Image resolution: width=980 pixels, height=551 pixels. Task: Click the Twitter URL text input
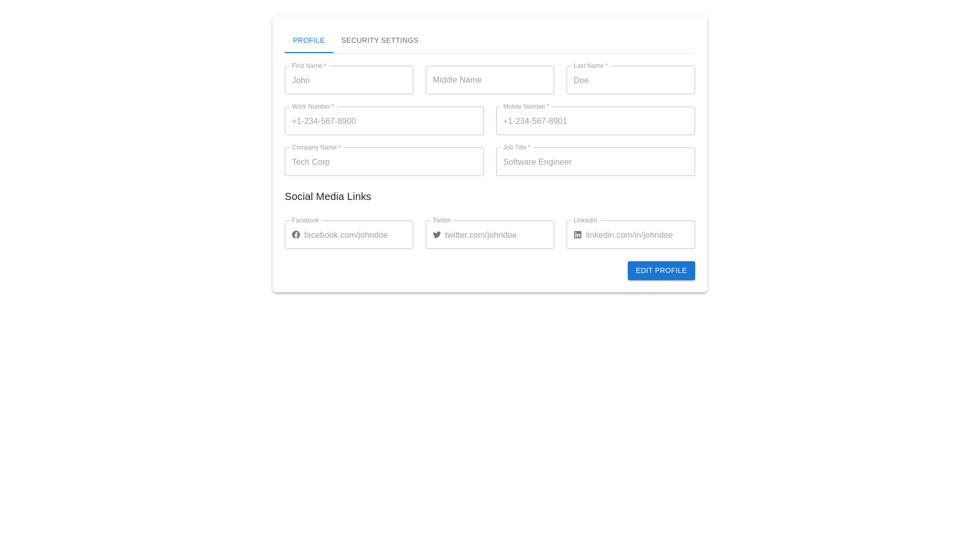[496, 235]
